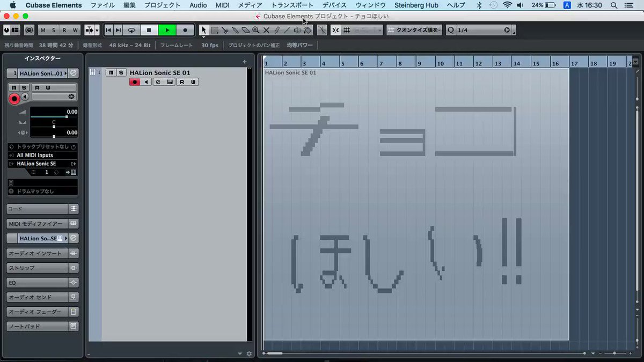Click inspector Record Enable red button
The image size is (644, 362).
[x=14, y=99]
